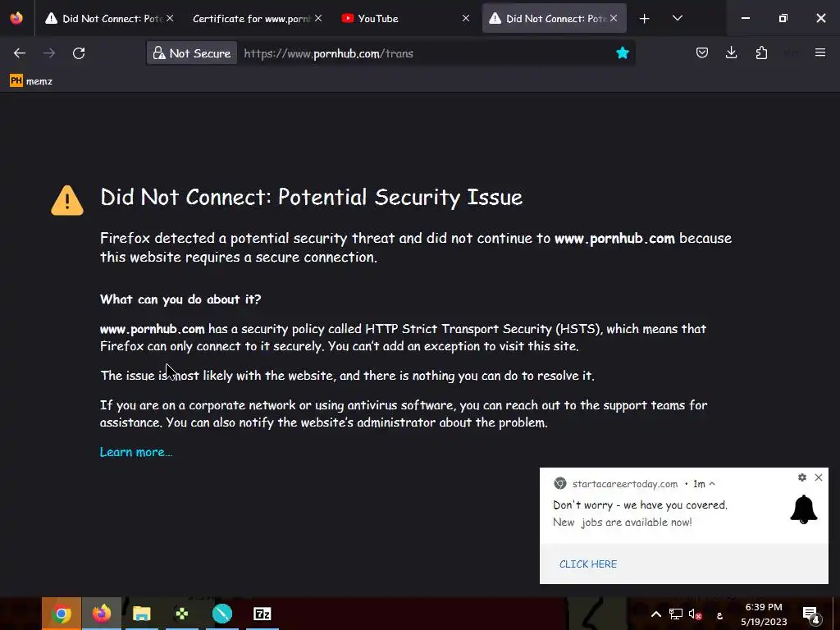Open the Learn more link

pos(136,452)
